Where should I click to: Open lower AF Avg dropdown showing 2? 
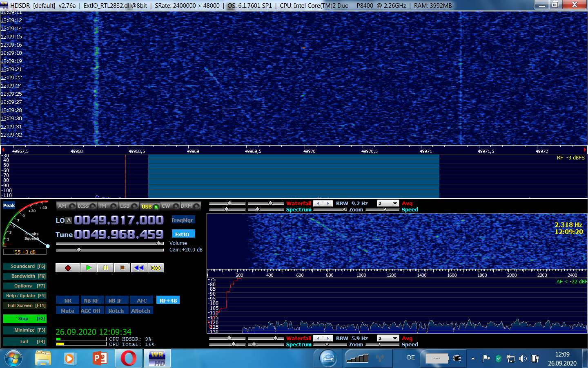(x=388, y=338)
